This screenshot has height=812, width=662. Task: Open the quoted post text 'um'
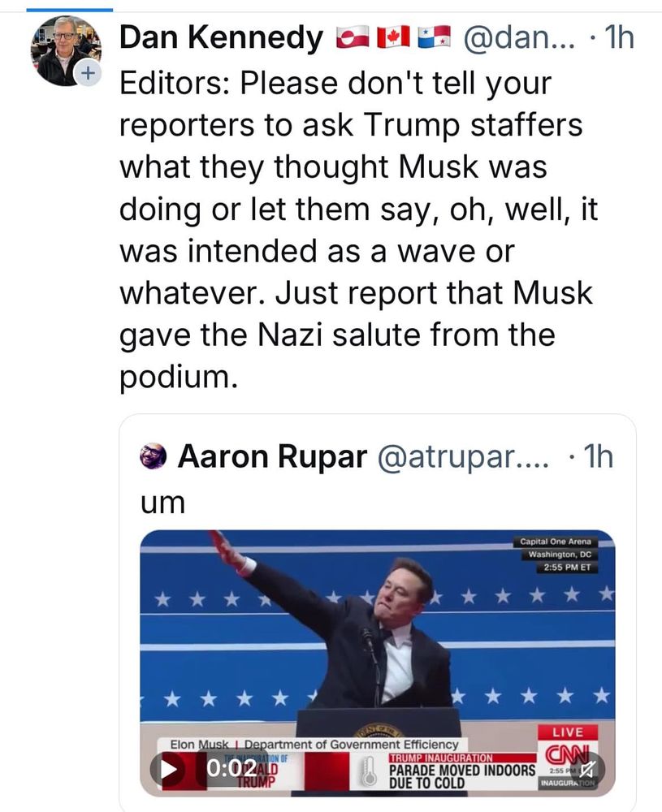click(x=162, y=503)
